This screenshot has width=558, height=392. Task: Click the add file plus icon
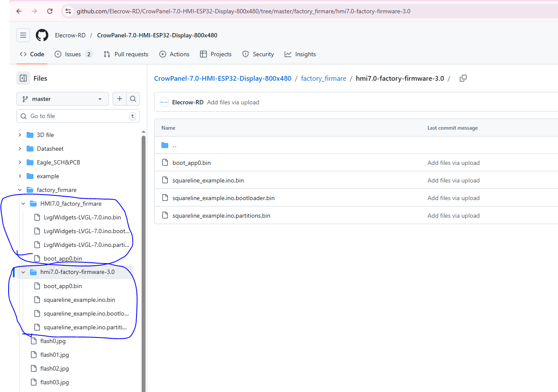pyautogui.click(x=119, y=99)
